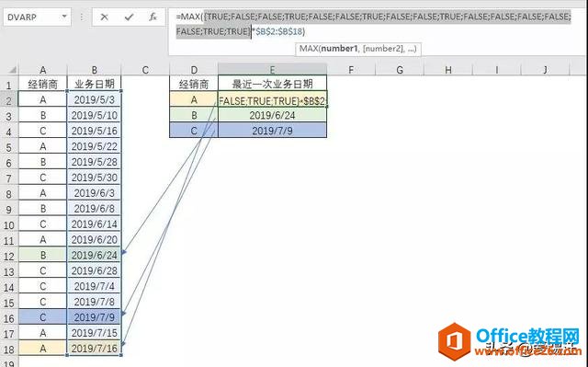Select row 1 header
Image resolution: width=588 pixels, height=367 pixels.
(8, 85)
